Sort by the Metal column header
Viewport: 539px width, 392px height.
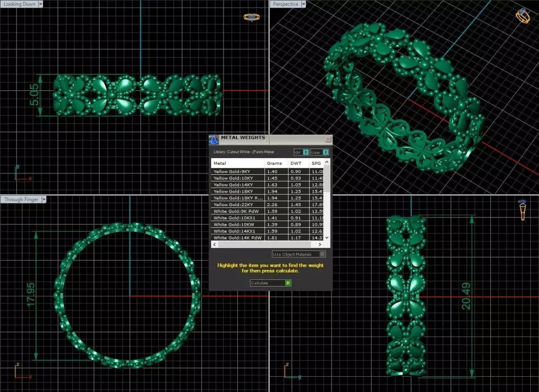[x=238, y=163]
